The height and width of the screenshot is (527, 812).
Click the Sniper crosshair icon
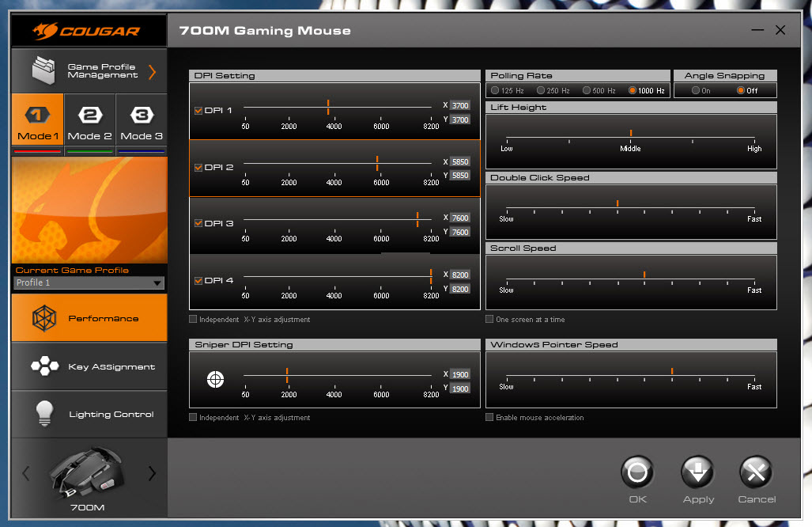point(215,379)
